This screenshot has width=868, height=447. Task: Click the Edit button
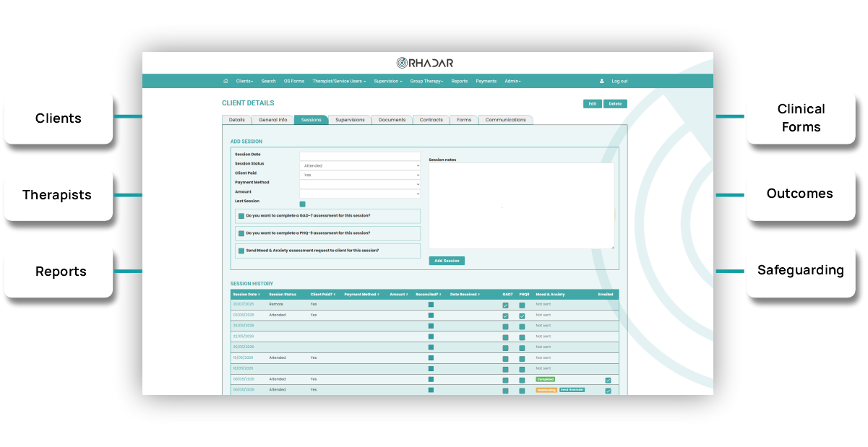593,103
